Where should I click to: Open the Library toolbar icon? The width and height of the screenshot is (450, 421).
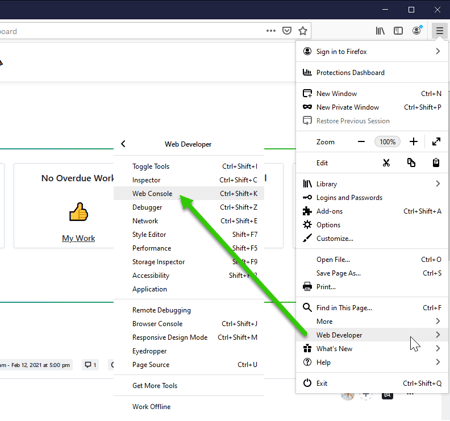tap(380, 31)
